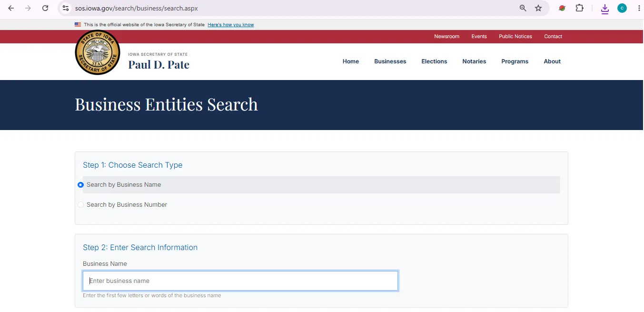Open the Public Notices link
644x312 pixels.
[515, 37]
